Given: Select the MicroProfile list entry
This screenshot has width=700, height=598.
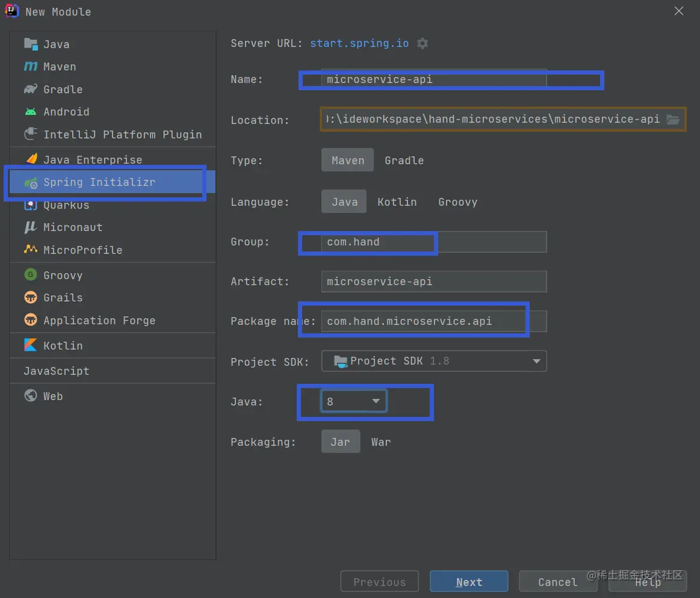Looking at the screenshot, I should pyautogui.click(x=113, y=250).
